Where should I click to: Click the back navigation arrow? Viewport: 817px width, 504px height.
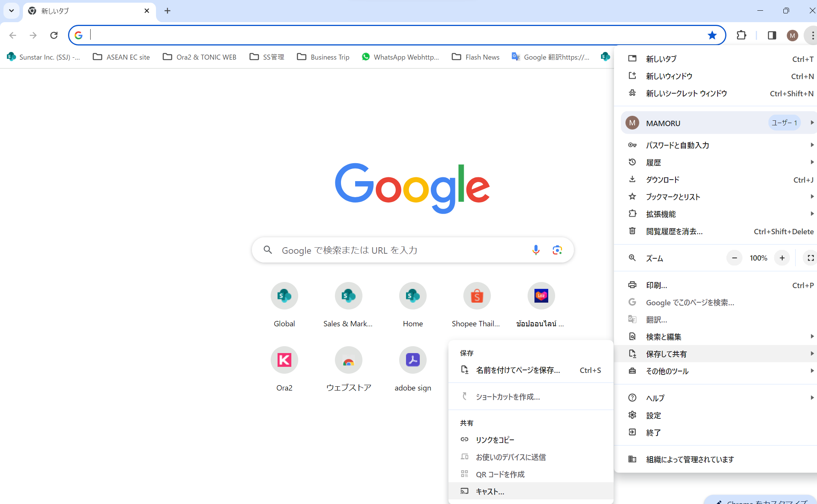(13, 35)
